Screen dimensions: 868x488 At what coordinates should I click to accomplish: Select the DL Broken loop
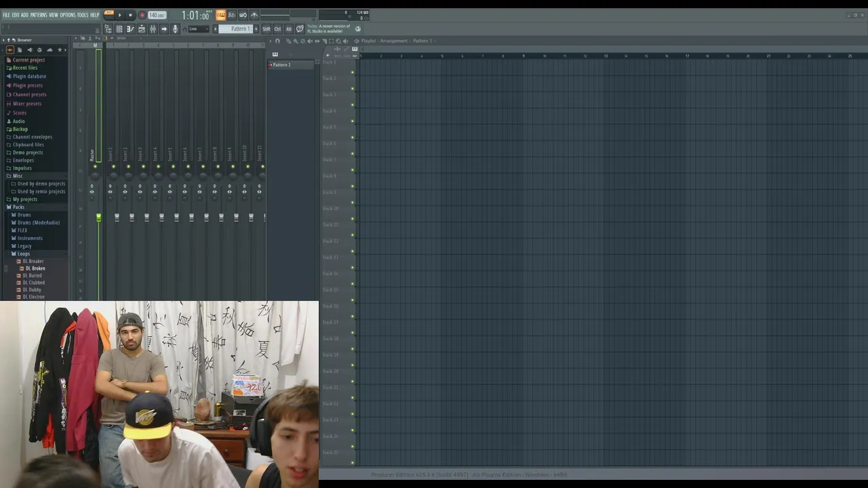(35, 268)
